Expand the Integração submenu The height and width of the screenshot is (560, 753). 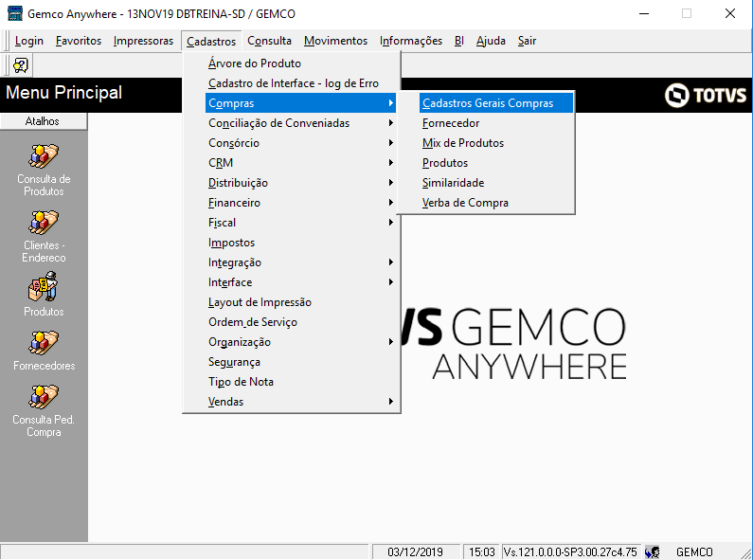click(291, 262)
